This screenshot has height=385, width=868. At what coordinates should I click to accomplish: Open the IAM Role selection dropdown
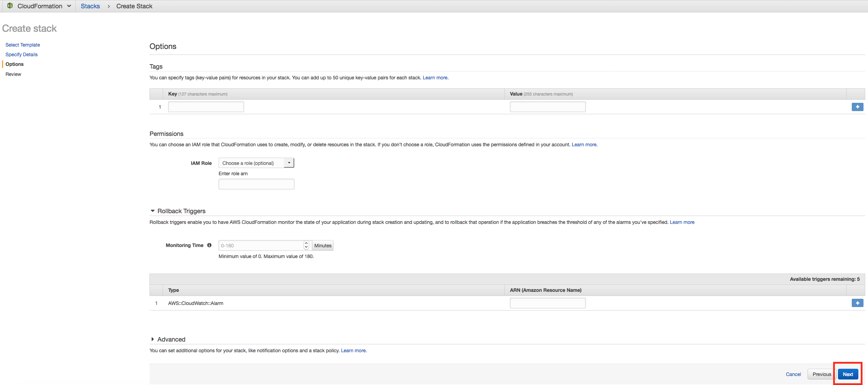(x=256, y=163)
